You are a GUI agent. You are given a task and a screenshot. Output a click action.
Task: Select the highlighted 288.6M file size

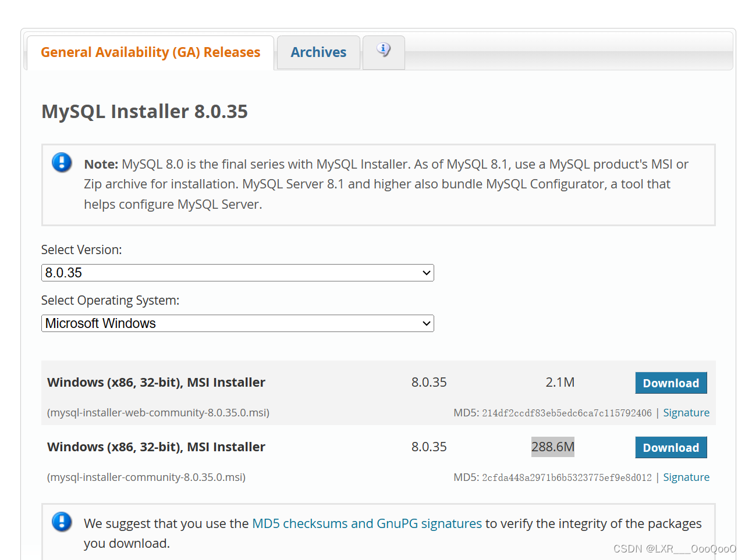[x=552, y=447]
